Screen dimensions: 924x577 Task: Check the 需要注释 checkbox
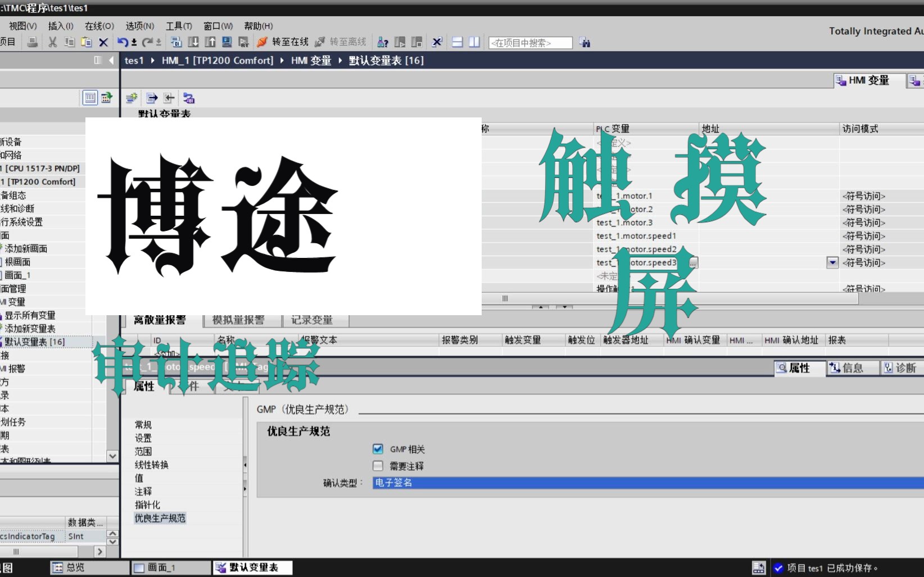(378, 466)
